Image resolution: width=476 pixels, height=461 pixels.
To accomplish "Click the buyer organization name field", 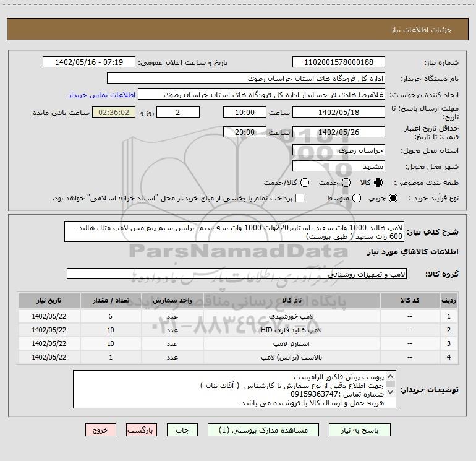I will 246,79.
